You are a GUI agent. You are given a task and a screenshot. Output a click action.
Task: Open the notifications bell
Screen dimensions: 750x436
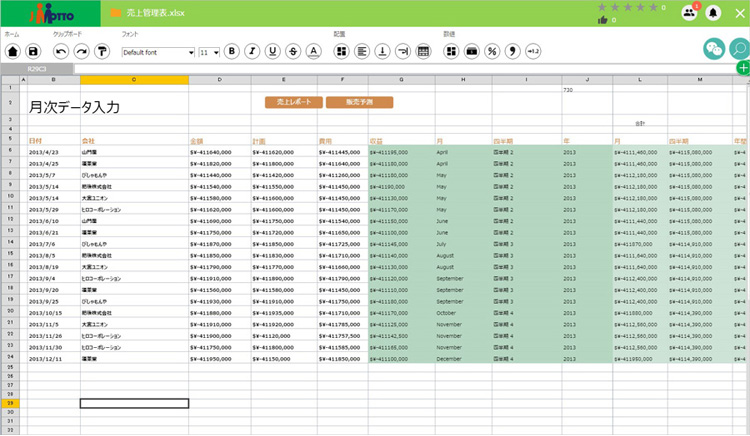713,13
